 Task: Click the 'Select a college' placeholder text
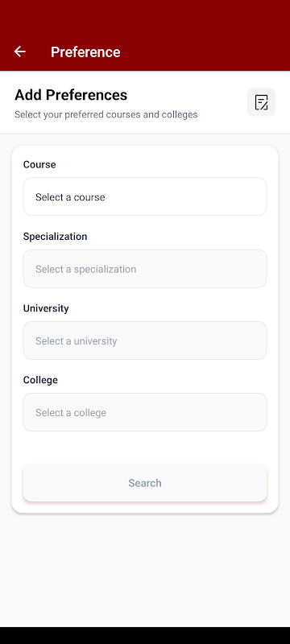pos(71,413)
